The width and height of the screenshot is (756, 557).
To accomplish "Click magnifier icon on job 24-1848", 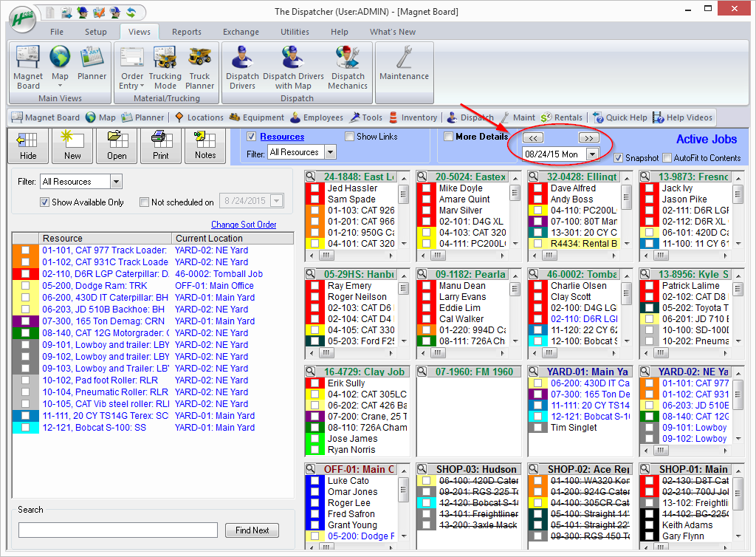I will (311, 177).
